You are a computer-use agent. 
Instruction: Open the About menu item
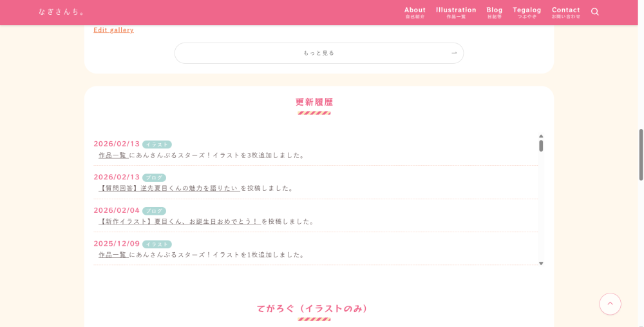pyautogui.click(x=415, y=12)
